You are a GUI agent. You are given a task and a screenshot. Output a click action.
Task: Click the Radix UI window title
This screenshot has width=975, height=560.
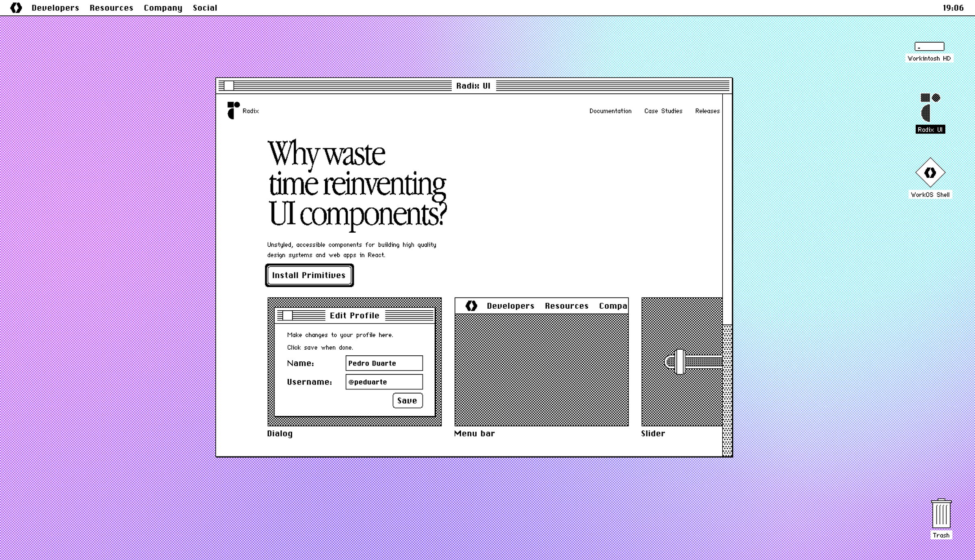(x=473, y=86)
